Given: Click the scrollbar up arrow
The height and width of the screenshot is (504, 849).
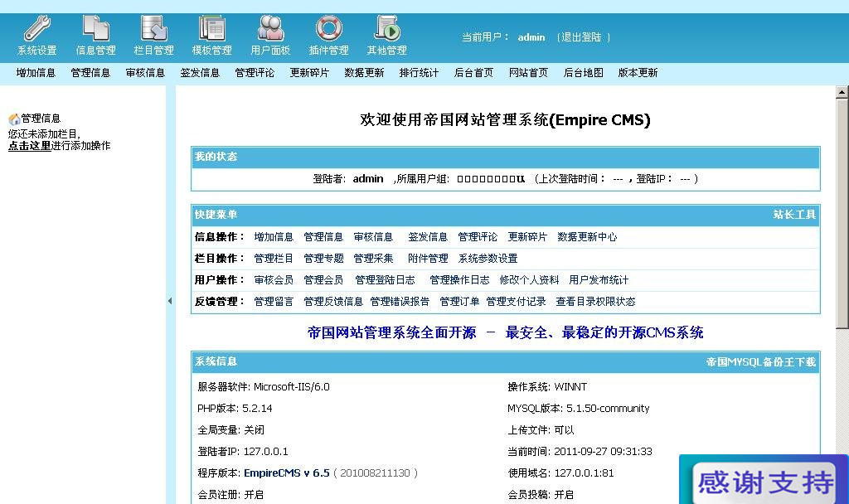Looking at the screenshot, I should pyautogui.click(x=842, y=91).
